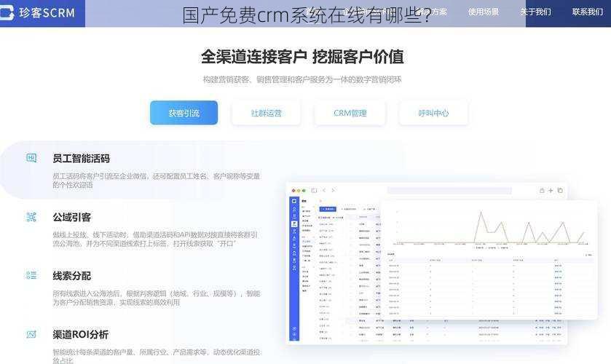Select the 公域引客 heading
Image resolution: width=611 pixels, height=364 pixels.
point(71,217)
